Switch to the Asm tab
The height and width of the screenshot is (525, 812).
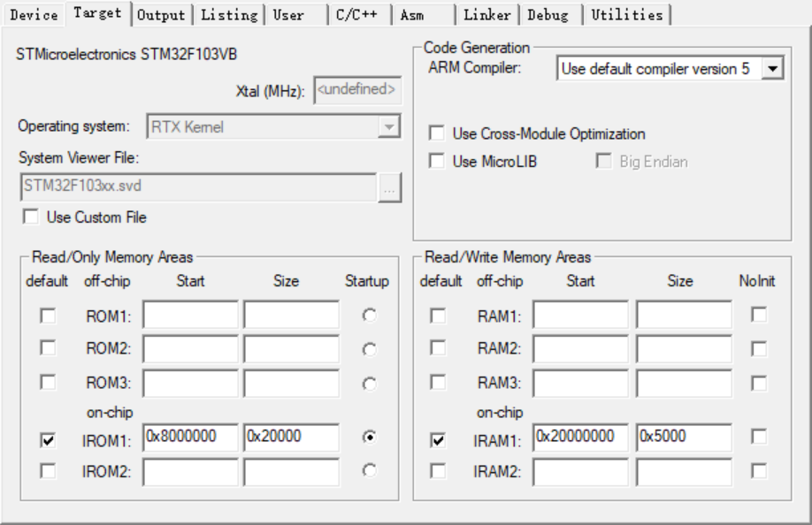pos(424,14)
